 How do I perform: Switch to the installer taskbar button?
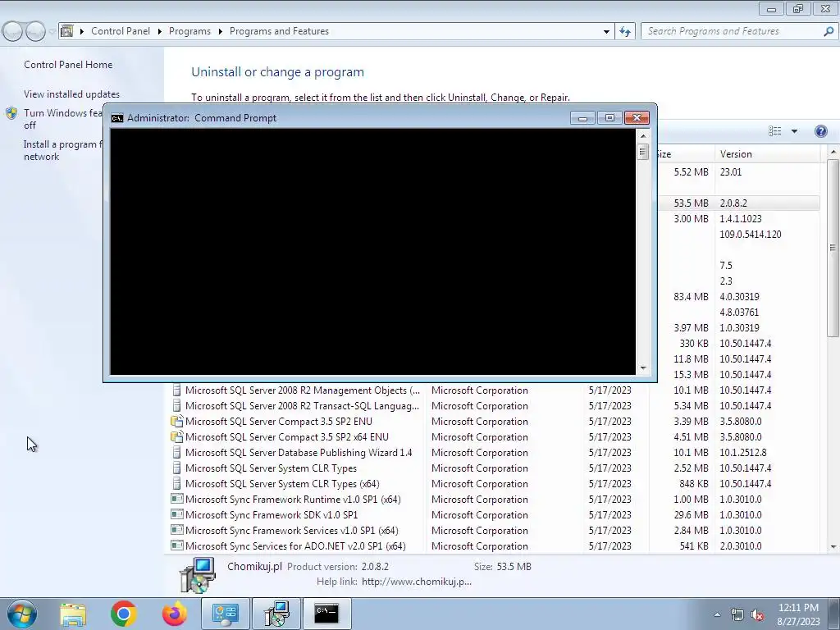coord(276,614)
